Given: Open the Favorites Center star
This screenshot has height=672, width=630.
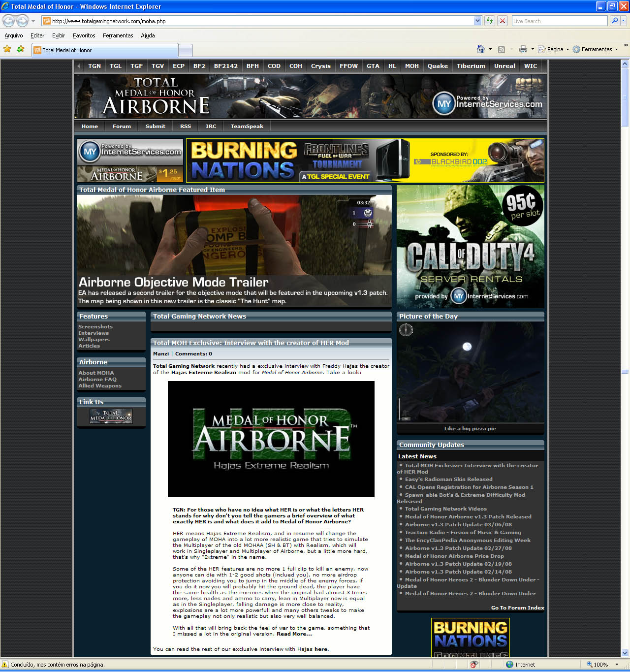Looking at the screenshot, I should 7,49.
